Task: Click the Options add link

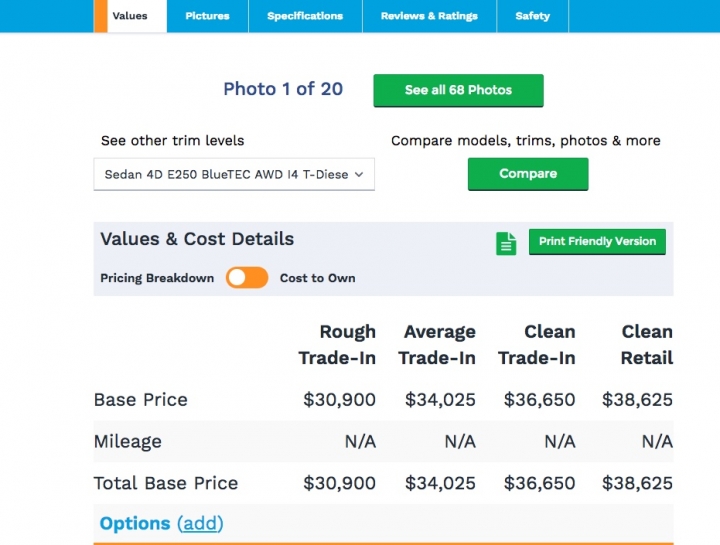Action: 200,524
